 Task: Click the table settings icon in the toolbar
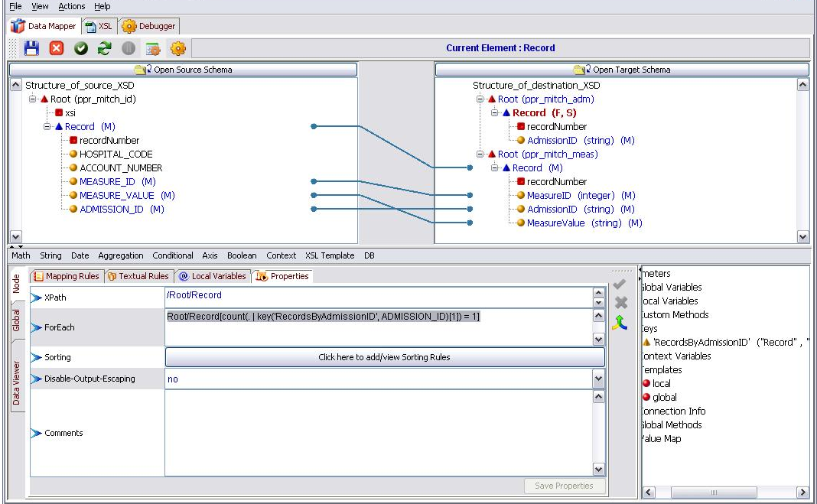click(153, 48)
